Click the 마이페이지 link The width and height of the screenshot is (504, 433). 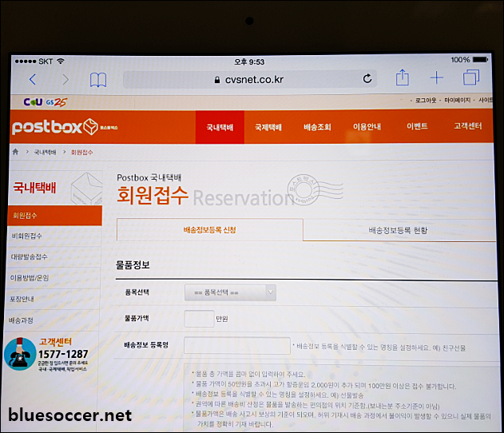[x=457, y=100]
